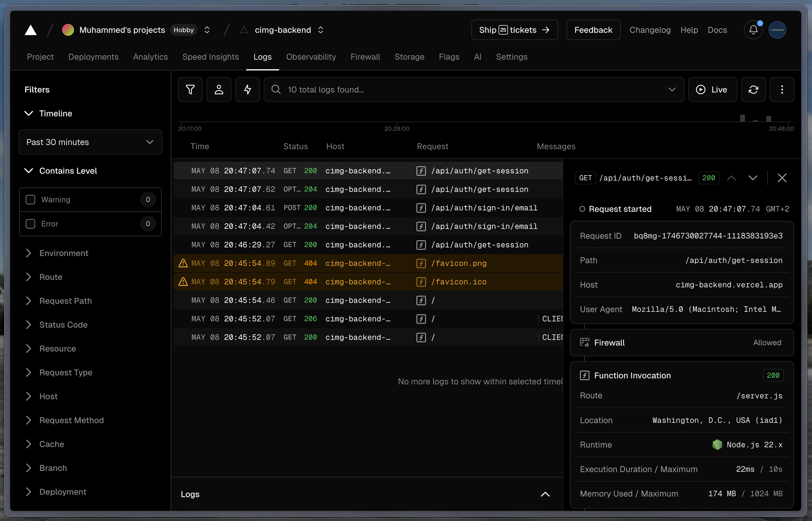Enable the Warning level checkbox
Screen dimensions: 812x521
click(30, 200)
